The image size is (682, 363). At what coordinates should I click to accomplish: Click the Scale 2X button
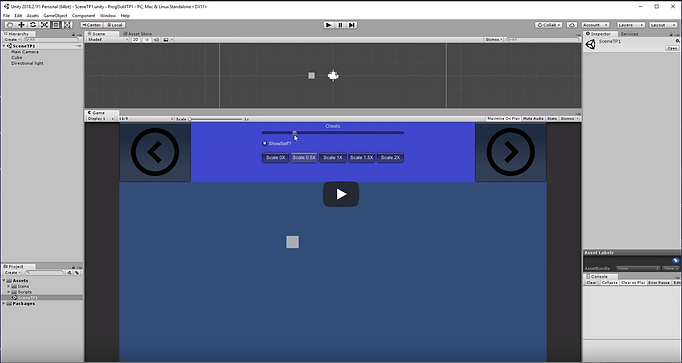[x=390, y=158]
